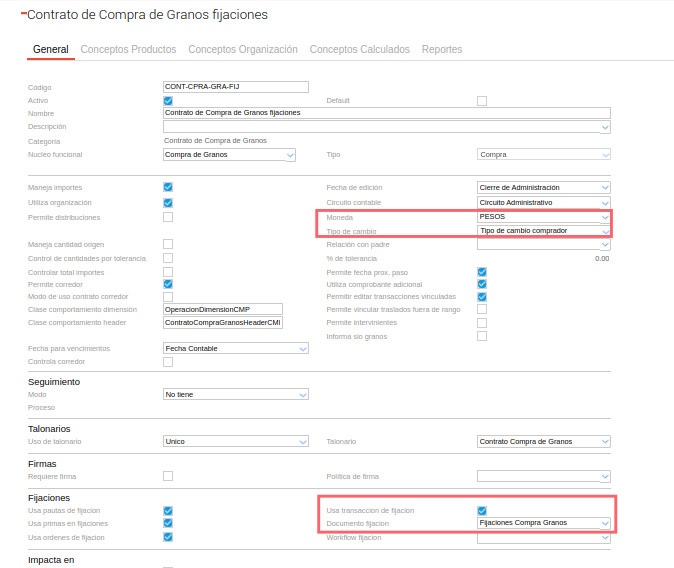Toggle the Permite distribuciones checkbox
674x568 pixels.
168,217
